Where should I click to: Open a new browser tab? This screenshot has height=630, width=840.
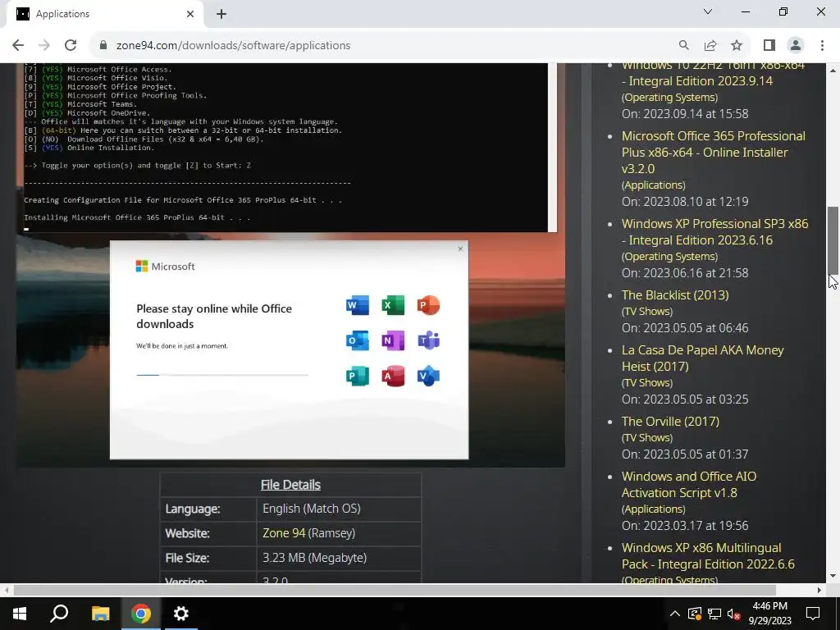click(221, 14)
